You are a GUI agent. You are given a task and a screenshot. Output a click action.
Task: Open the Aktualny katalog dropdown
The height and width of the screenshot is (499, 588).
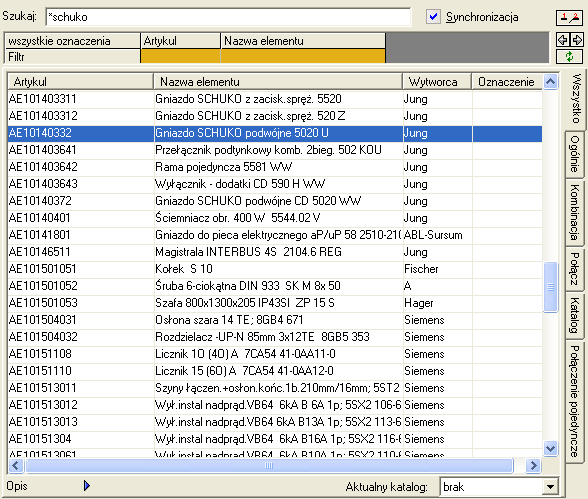click(x=550, y=487)
